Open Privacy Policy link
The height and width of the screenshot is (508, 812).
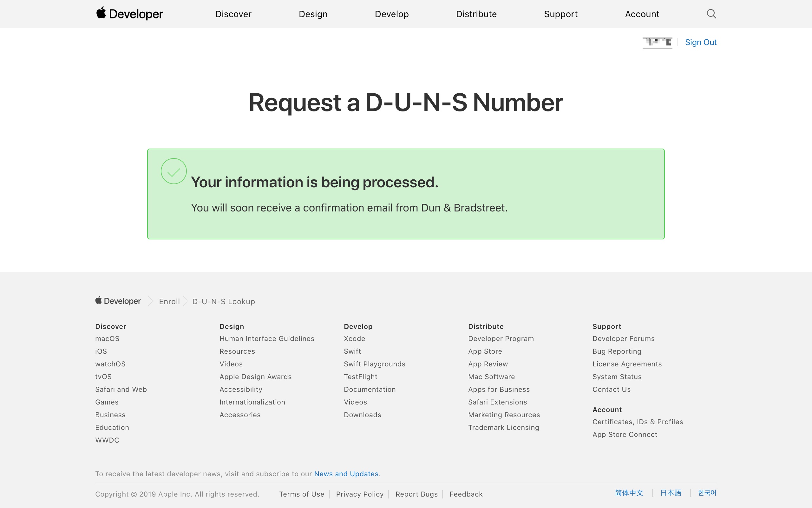[x=360, y=494]
